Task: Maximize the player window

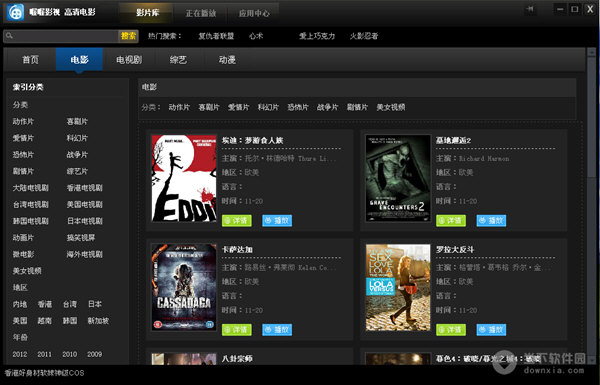Action: coord(575,9)
